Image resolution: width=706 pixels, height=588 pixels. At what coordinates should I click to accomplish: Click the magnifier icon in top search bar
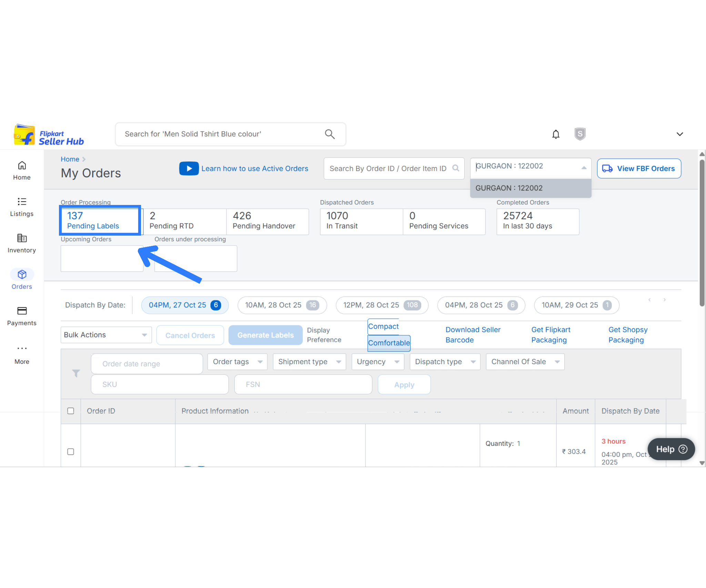[x=330, y=134]
